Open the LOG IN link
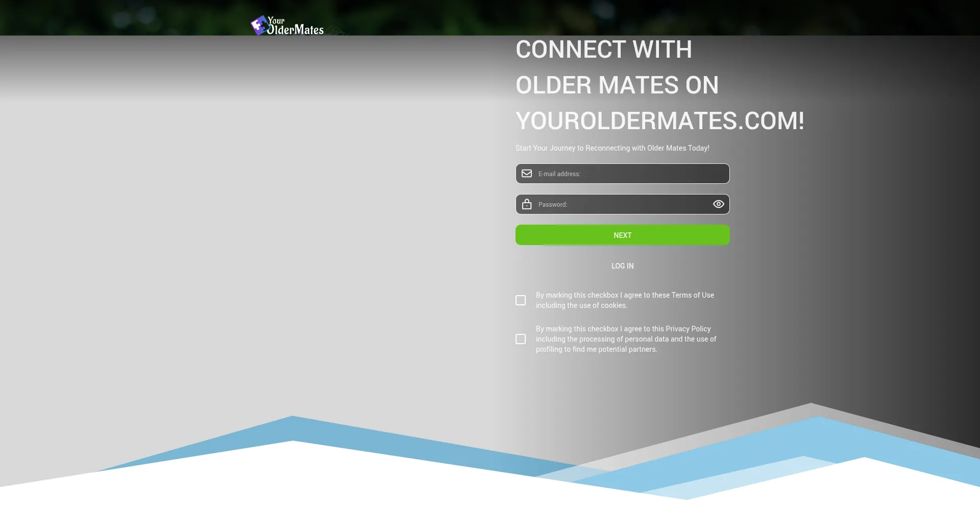Viewport: 980px width, 507px height. click(622, 266)
